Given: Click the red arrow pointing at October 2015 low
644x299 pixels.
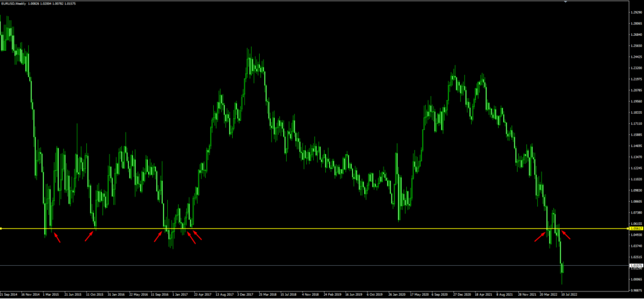Looking at the screenshot, I should 89,236.
